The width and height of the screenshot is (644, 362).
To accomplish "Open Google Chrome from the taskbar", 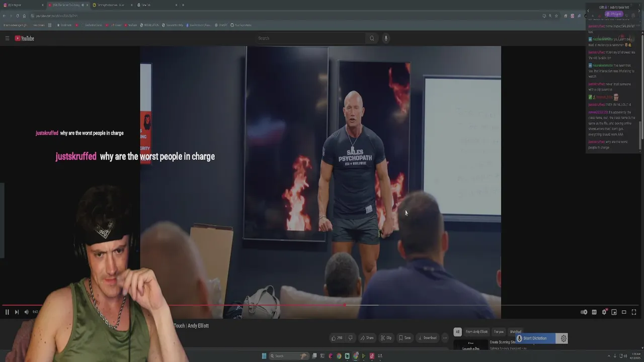I will 339,356.
